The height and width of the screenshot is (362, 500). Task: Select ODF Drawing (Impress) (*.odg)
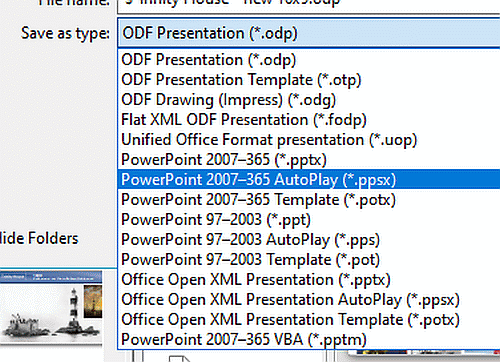pyautogui.click(x=309, y=100)
